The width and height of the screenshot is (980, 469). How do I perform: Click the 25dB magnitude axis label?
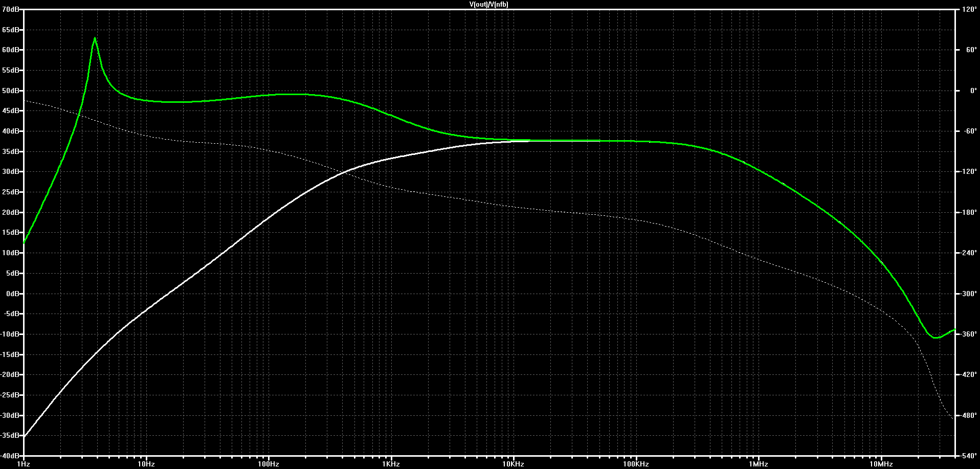(x=11, y=192)
